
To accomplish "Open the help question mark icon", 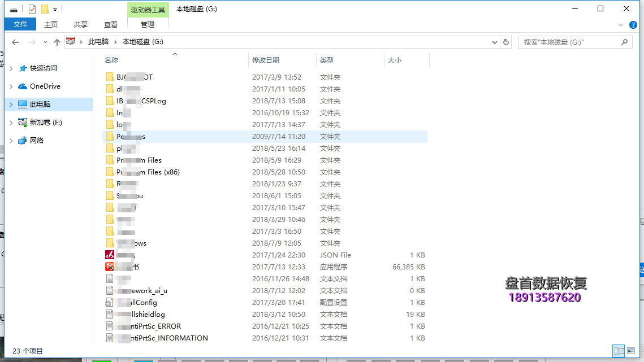I will click(x=633, y=25).
